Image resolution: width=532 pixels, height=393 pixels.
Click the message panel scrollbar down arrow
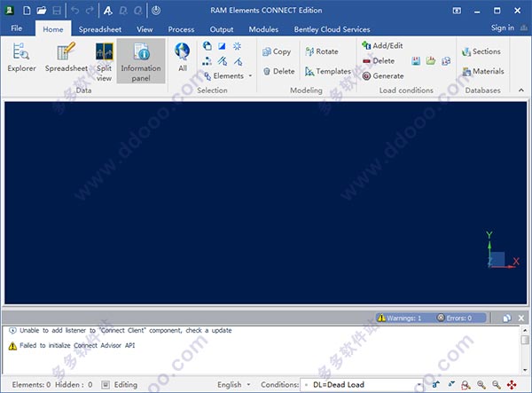[x=525, y=370]
